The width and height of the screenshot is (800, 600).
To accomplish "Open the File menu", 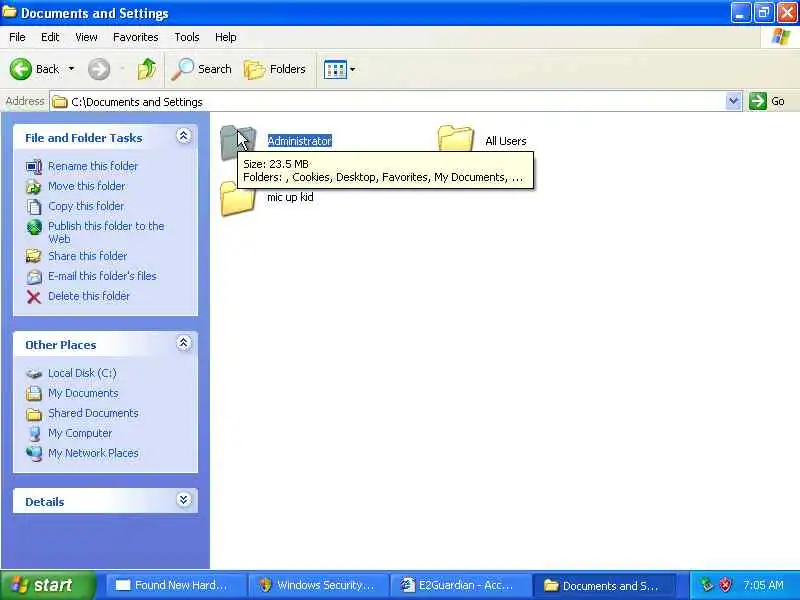I will point(17,37).
